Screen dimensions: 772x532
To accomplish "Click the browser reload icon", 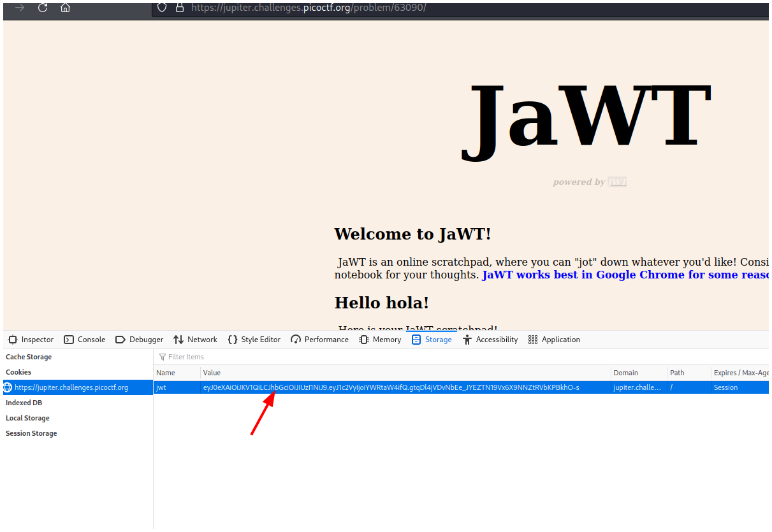I will (43, 8).
